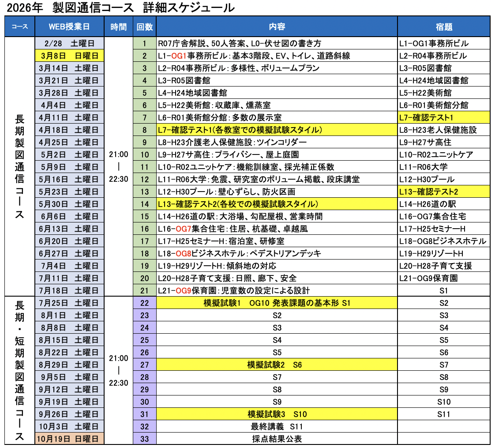Select the 採点結果公表 cell
Image resolution: width=495 pixels, height=448 pixels.
point(277,439)
